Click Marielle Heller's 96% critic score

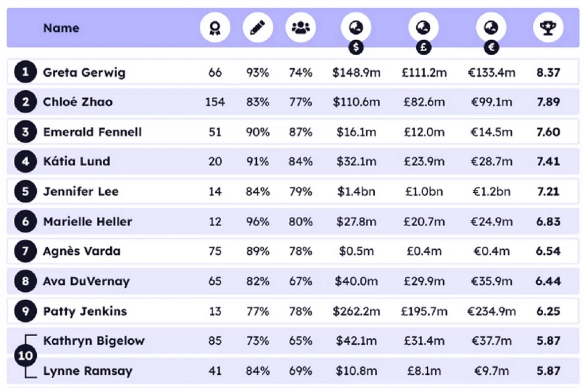pos(258,222)
